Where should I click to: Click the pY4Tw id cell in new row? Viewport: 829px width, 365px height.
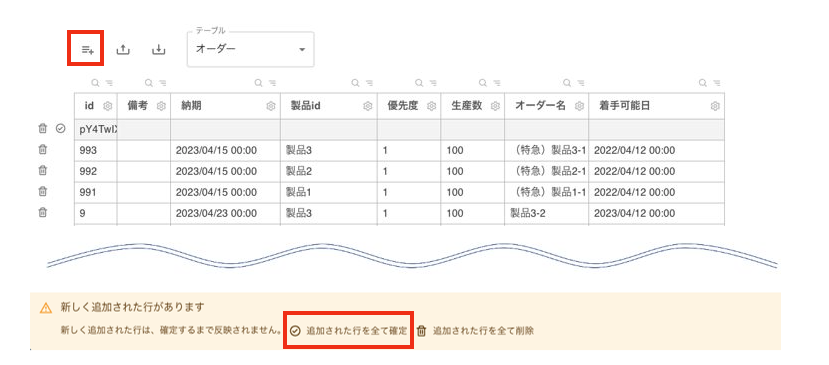coord(96,130)
